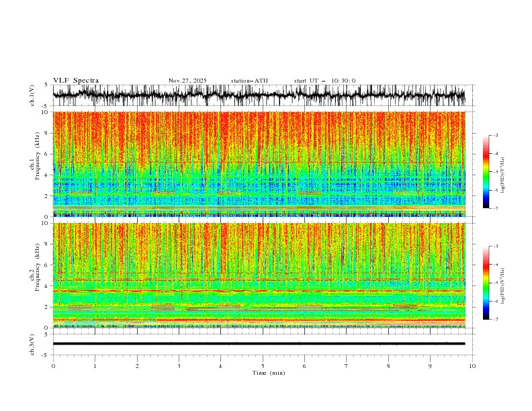The width and height of the screenshot is (532, 411).
Task: Click the ch.2 log(PSD) color bar caption
Action: pos(503,286)
